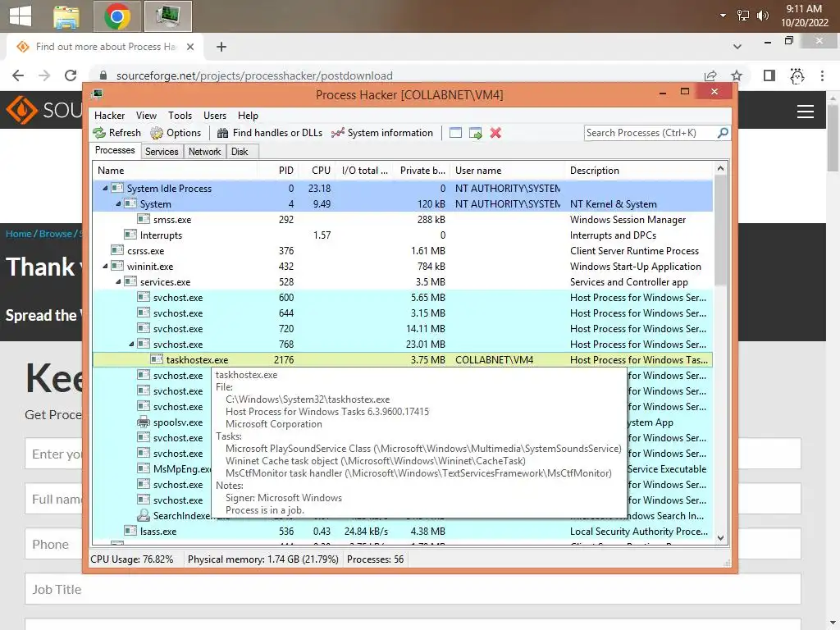Click the Chrome address bar URL
Image resolution: width=840 pixels, height=630 pixels.
(x=254, y=75)
